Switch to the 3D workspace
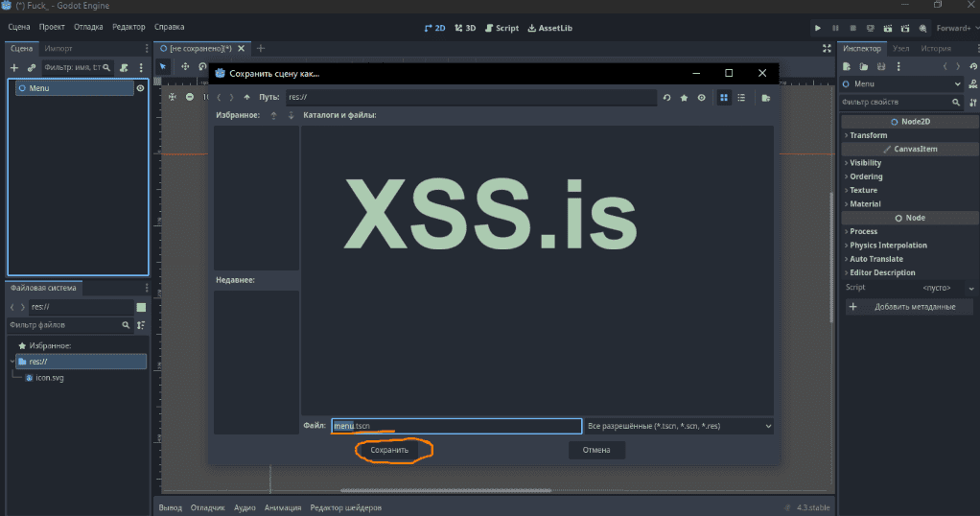Viewport: 980px width, 516px height. coord(465,28)
